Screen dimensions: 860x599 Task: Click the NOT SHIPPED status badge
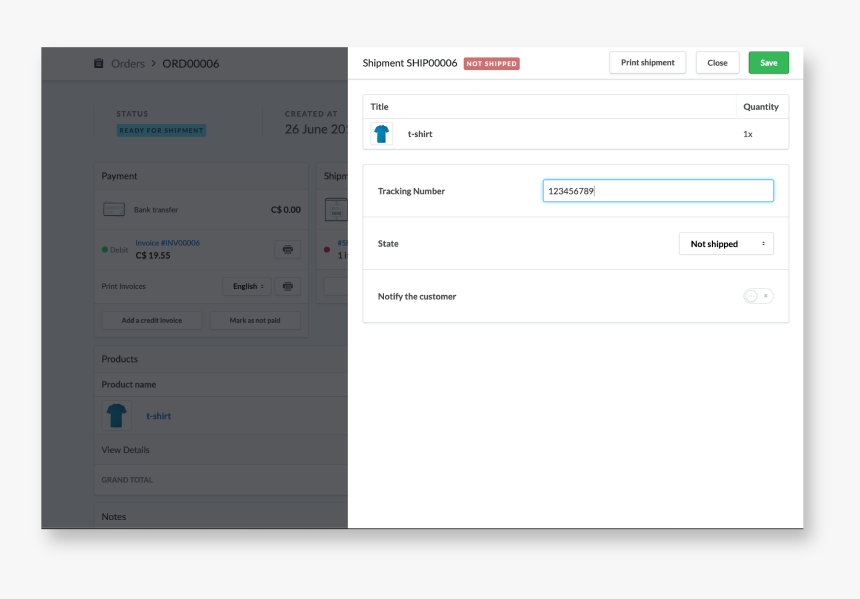pyautogui.click(x=491, y=64)
